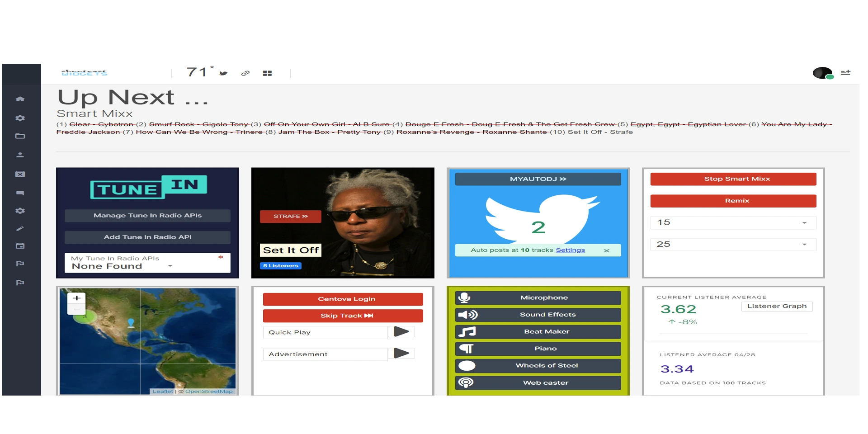Viewport: 868px width, 434px height.
Task: Expand the My Tune In Radio APIs dropdown
Action: point(147,263)
